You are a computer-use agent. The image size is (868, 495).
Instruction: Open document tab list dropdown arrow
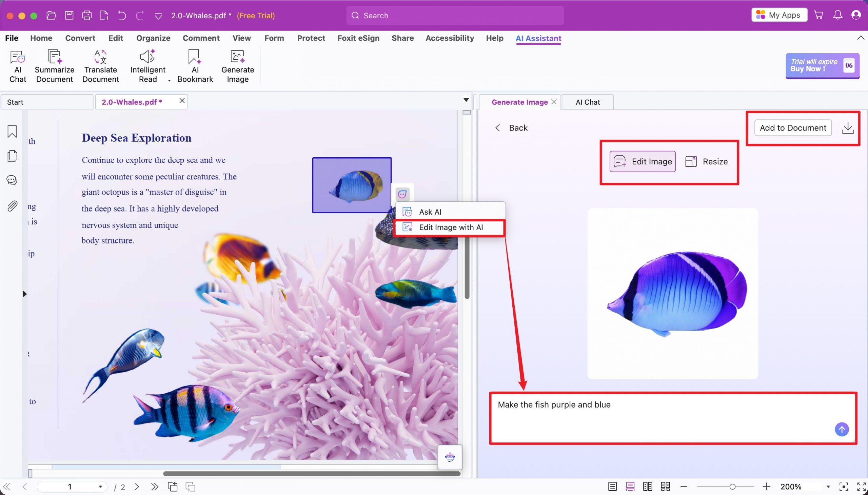coord(466,100)
